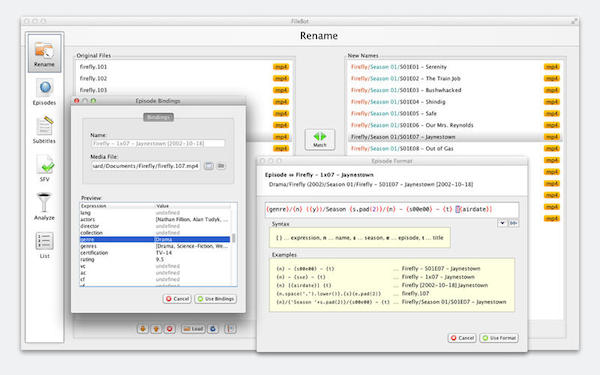Image resolution: width=600 pixels, height=375 pixels.
Task: Select the certification row in Preview table
Action: point(155,253)
